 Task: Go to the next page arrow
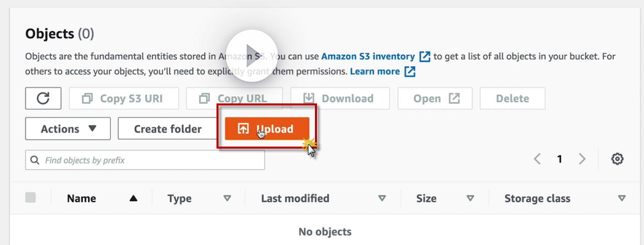[582, 159]
